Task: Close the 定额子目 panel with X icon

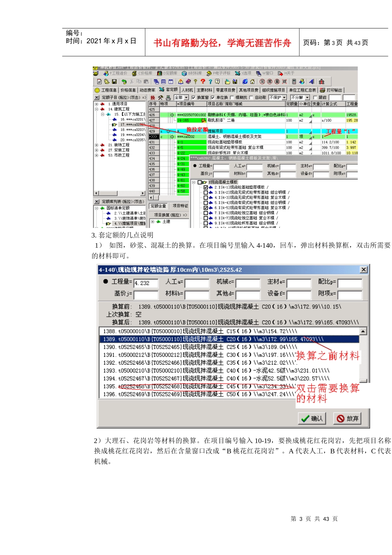Action: (x=97, y=97)
